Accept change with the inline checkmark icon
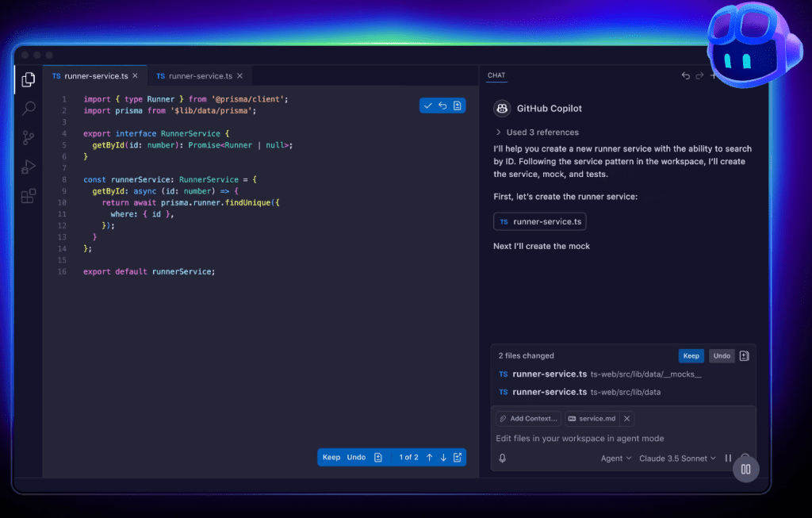The height and width of the screenshot is (518, 812). [428, 106]
